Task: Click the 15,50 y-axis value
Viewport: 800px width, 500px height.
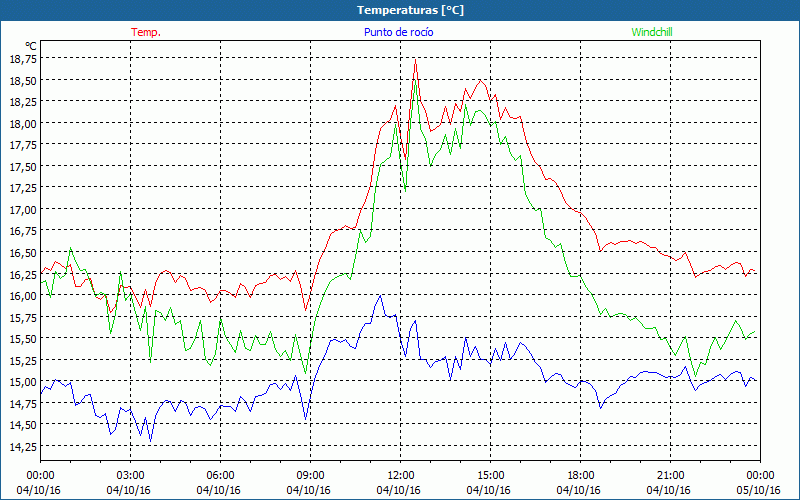Action: [x=23, y=338]
